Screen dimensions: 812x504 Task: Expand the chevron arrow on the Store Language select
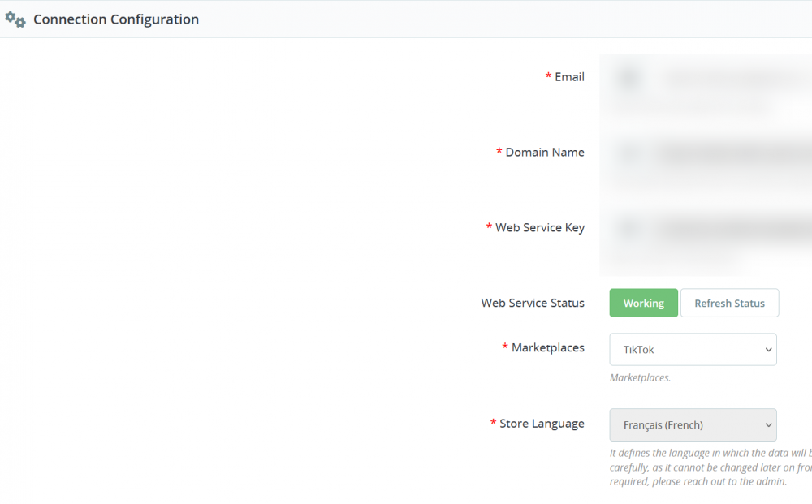[768, 424]
